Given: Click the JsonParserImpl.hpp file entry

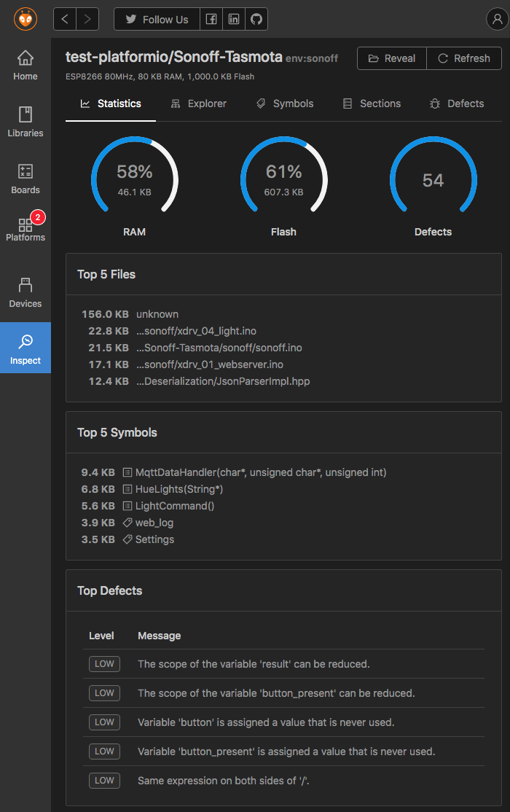Looking at the screenshot, I should (223, 381).
